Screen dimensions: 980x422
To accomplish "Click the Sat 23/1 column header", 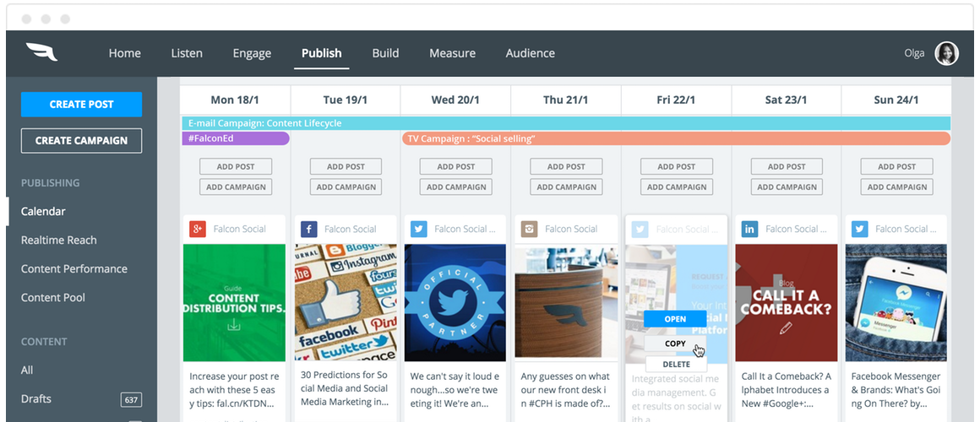I will 787,100.
